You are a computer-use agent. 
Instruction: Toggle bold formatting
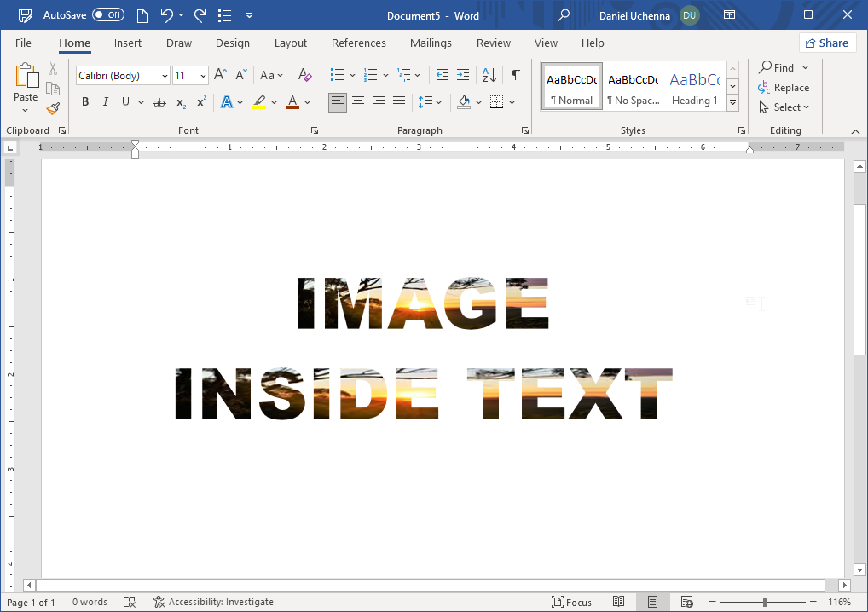click(x=84, y=101)
